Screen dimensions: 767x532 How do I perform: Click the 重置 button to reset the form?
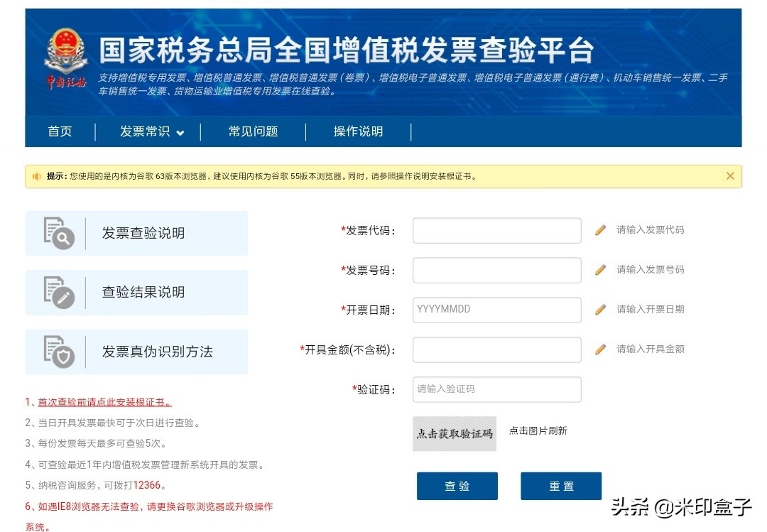point(561,486)
